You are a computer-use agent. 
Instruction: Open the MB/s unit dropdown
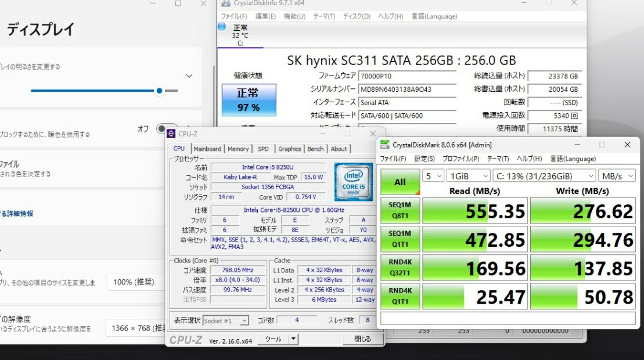(x=617, y=176)
